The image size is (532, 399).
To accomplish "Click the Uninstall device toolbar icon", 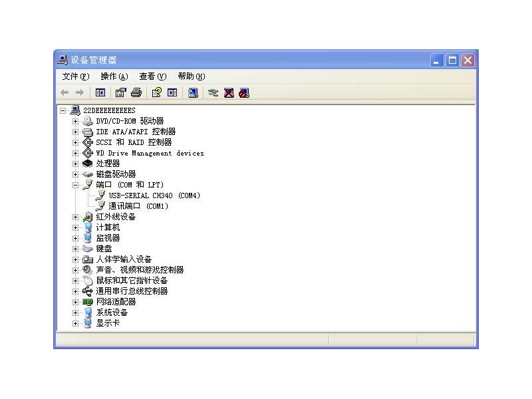I will [229, 93].
